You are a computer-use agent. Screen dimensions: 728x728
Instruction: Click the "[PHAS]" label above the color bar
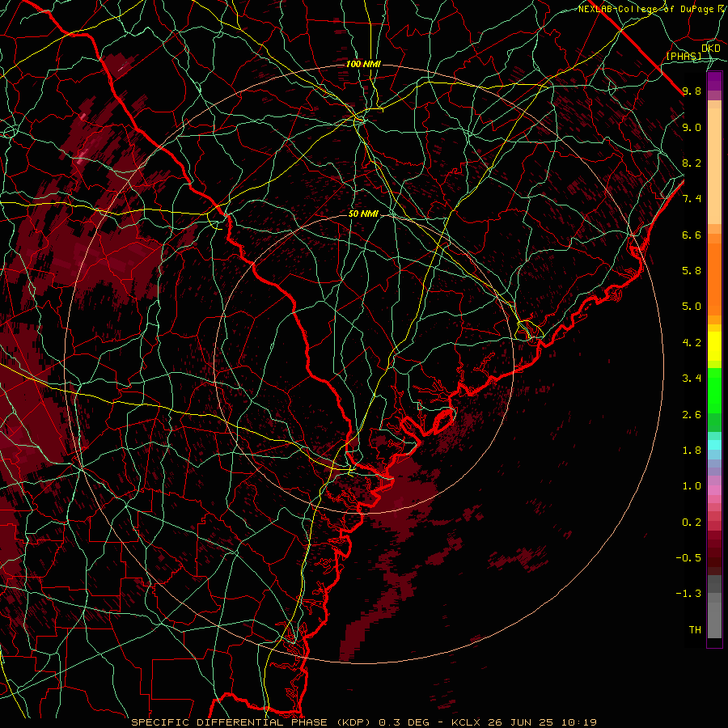click(684, 56)
